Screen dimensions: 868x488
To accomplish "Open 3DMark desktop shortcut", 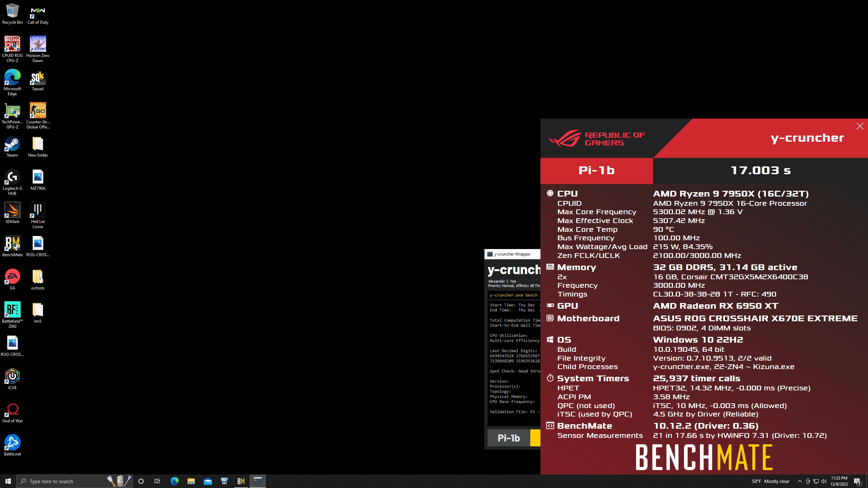I will point(12,213).
